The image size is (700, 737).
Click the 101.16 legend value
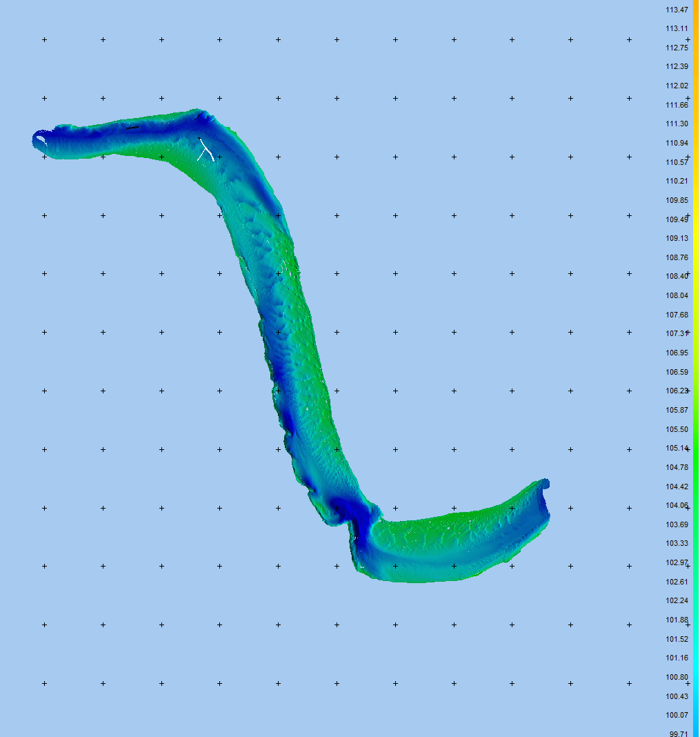coord(677,658)
